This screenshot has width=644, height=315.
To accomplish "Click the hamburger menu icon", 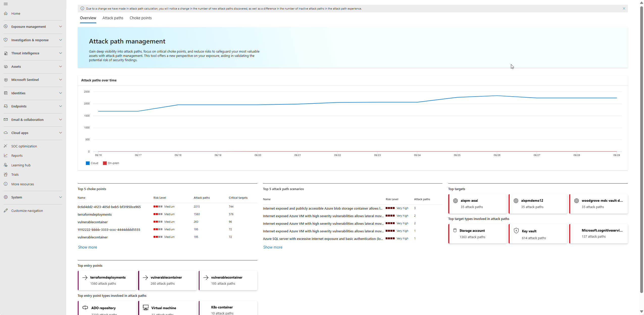I will click(6, 4).
